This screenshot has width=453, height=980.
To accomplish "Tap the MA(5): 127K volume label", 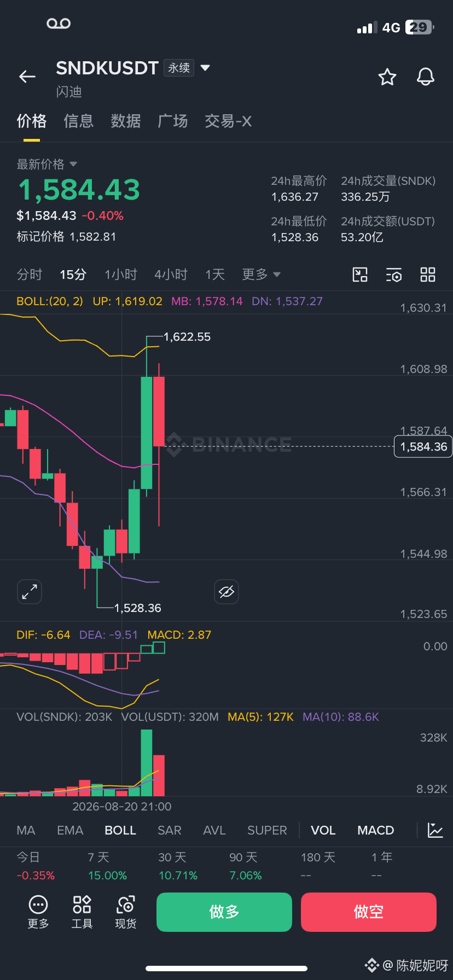I will pyautogui.click(x=260, y=717).
